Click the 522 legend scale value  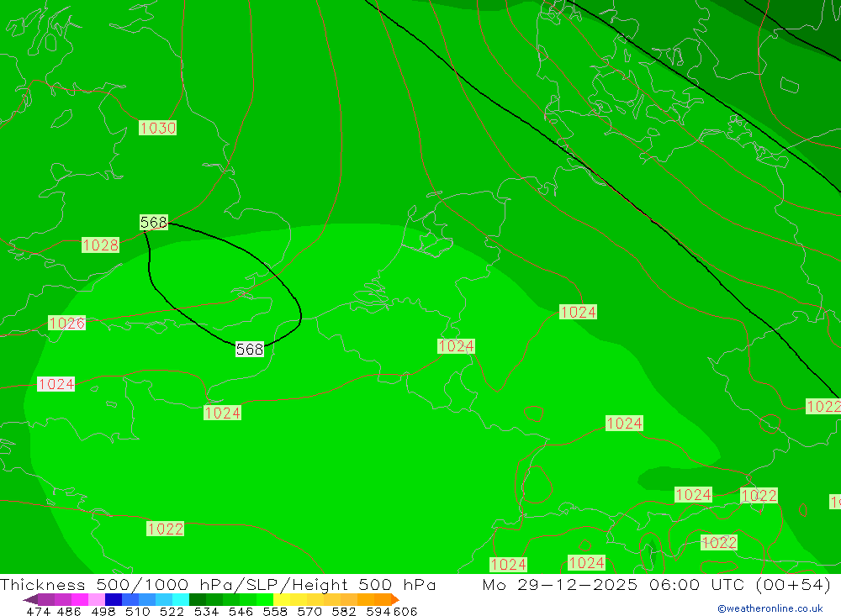click(x=172, y=611)
